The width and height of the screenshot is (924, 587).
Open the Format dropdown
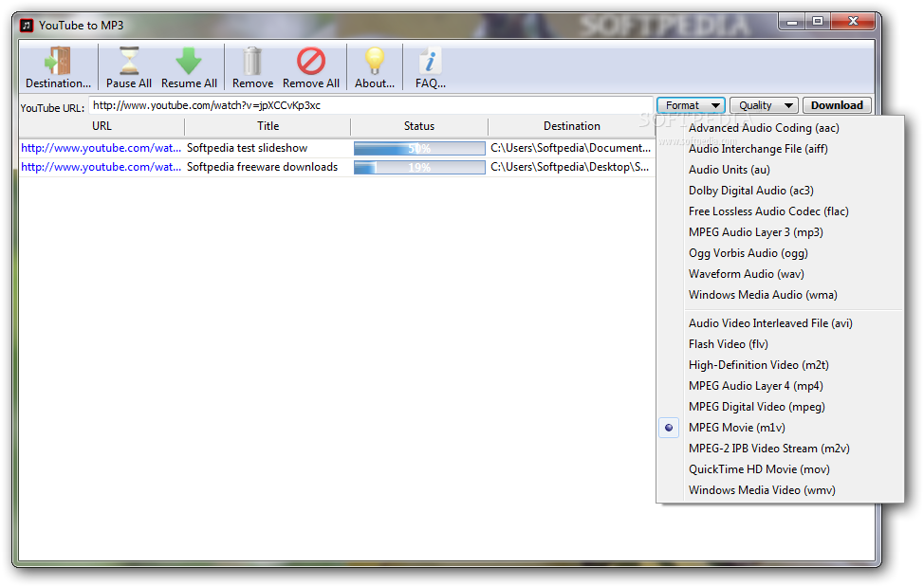click(692, 105)
